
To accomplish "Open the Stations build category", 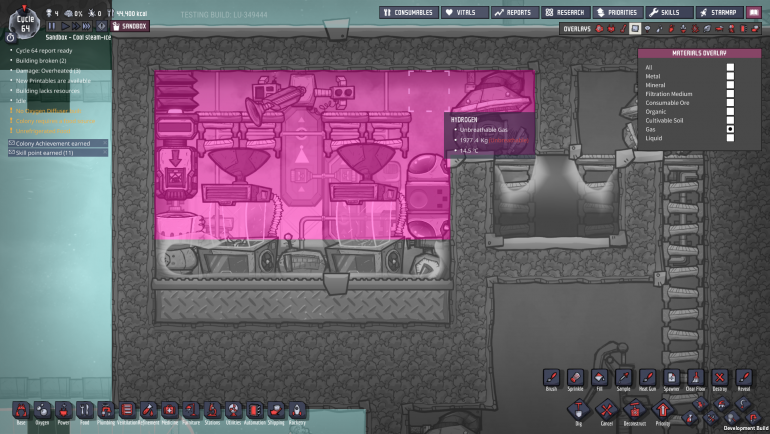I will click(212, 410).
